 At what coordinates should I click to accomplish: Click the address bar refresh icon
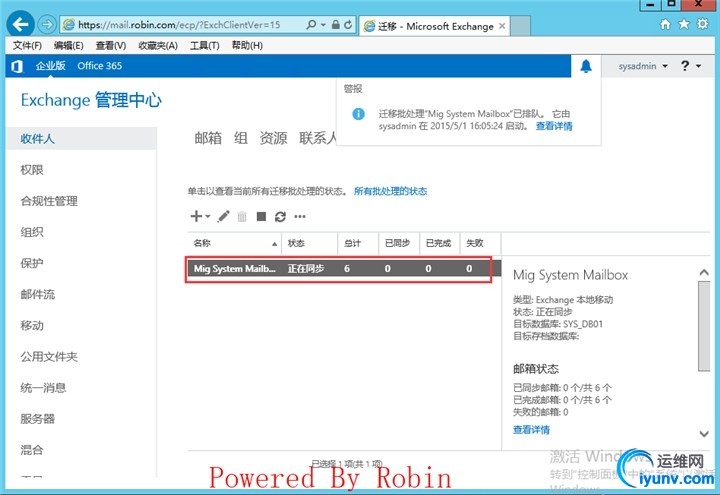point(349,25)
